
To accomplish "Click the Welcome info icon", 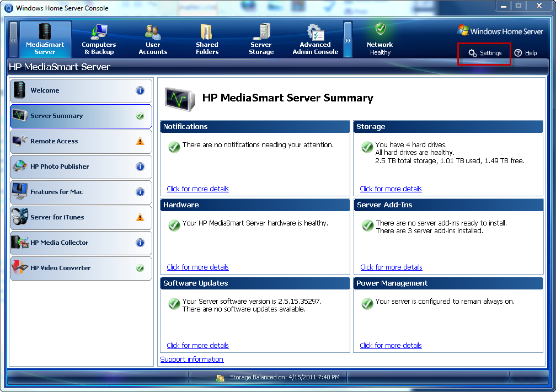I will coord(140,90).
